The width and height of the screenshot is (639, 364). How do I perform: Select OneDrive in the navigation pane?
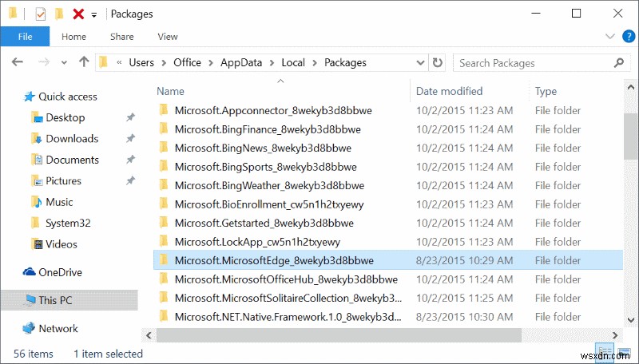point(60,272)
